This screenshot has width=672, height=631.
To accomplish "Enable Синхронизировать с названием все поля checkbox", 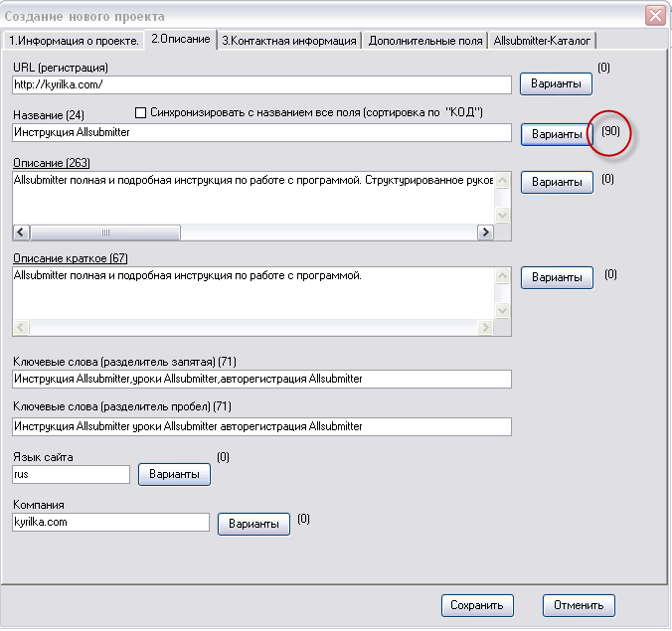I will 140,112.
